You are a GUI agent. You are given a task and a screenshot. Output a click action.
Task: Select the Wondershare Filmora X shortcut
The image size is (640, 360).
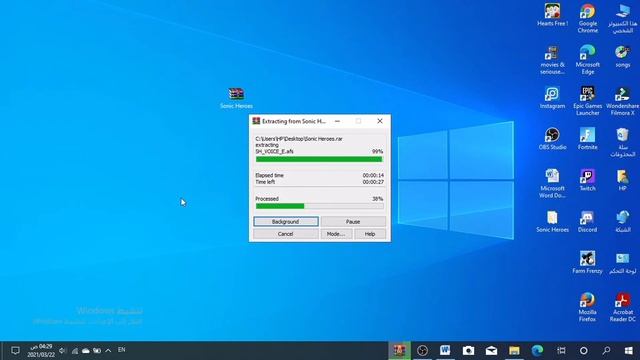click(622, 101)
